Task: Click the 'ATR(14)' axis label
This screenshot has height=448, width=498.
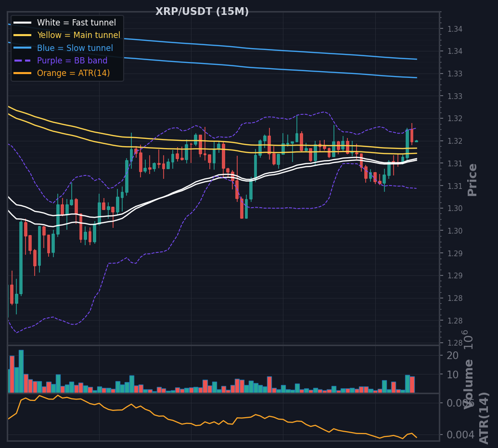Action: point(483,418)
